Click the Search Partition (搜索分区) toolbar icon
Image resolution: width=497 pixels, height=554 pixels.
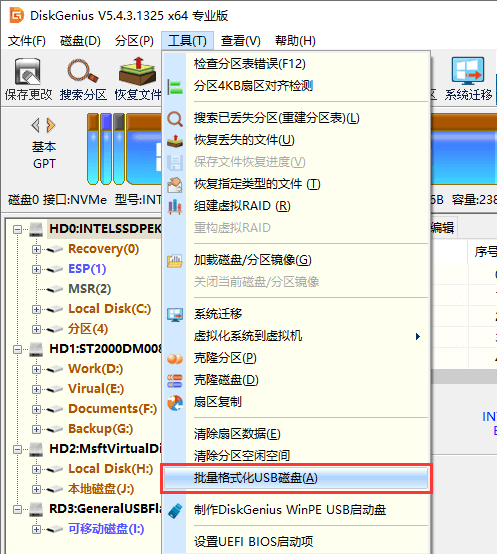click(x=83, y=71)
